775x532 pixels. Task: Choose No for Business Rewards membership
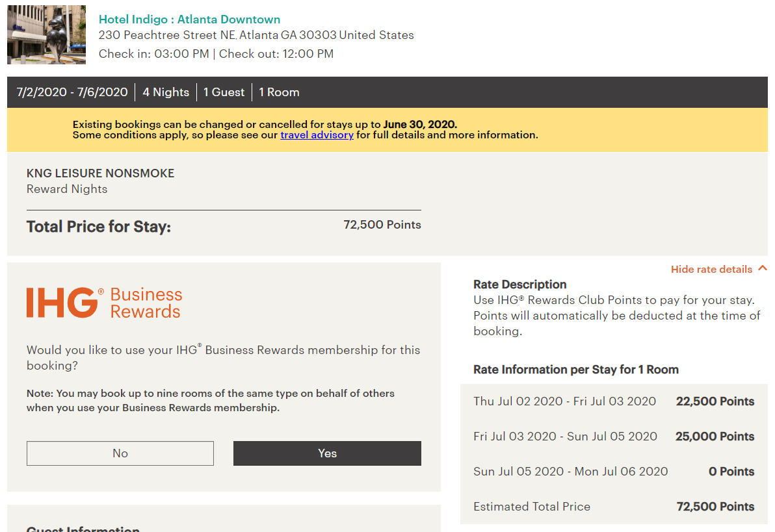pyautogui.click(x=120, y=453)
